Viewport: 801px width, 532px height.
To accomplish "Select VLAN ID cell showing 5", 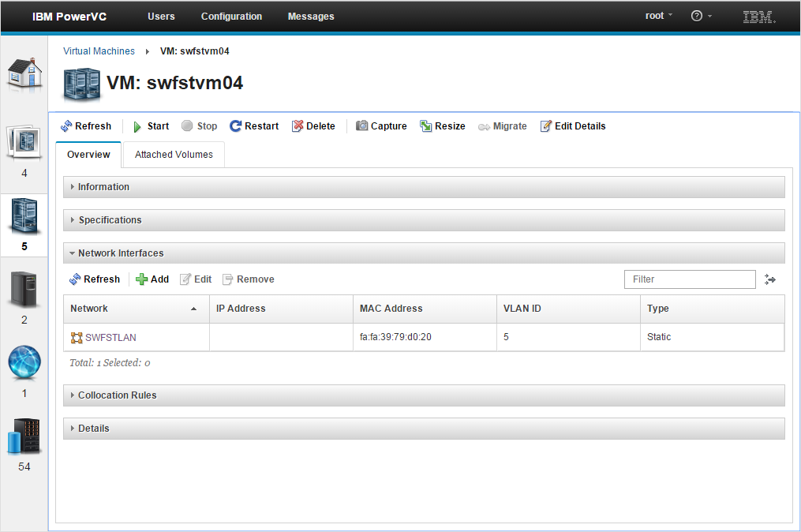I will coord(568,337).
